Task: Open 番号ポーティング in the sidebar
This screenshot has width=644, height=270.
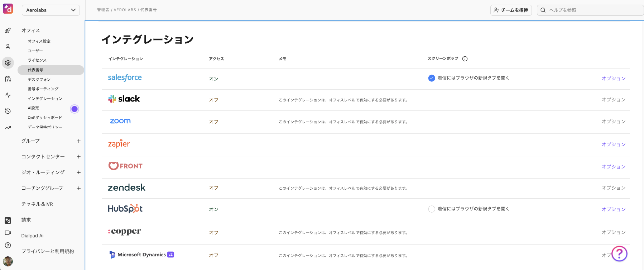Action: (43, 89)
